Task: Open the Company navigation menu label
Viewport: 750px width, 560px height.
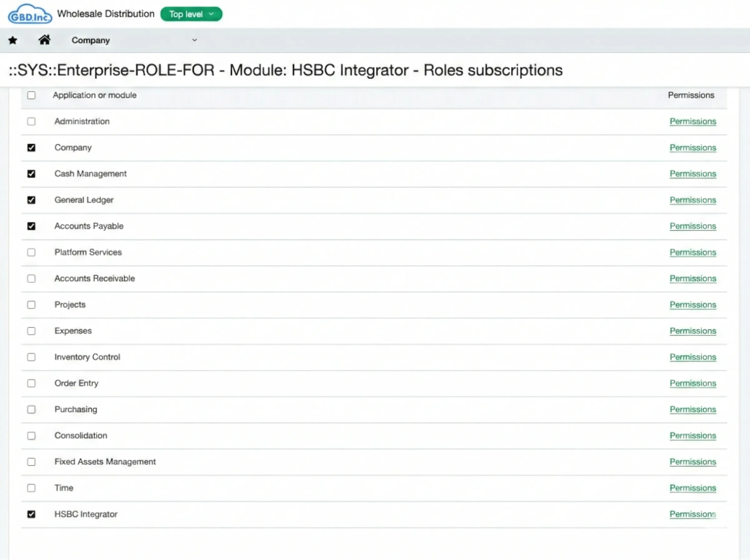Action: [x=91, y=40]
